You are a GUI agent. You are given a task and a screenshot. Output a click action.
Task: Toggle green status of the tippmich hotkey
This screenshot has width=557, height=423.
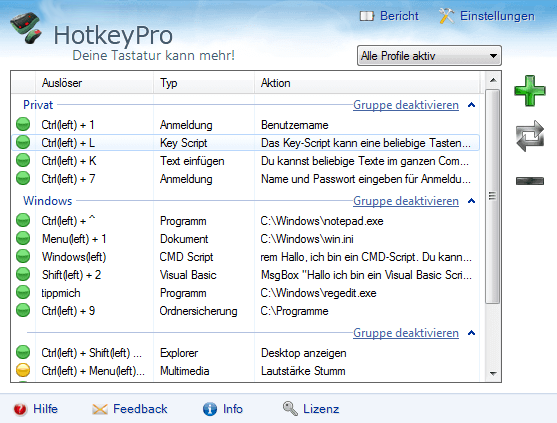(x=23, y=293)
